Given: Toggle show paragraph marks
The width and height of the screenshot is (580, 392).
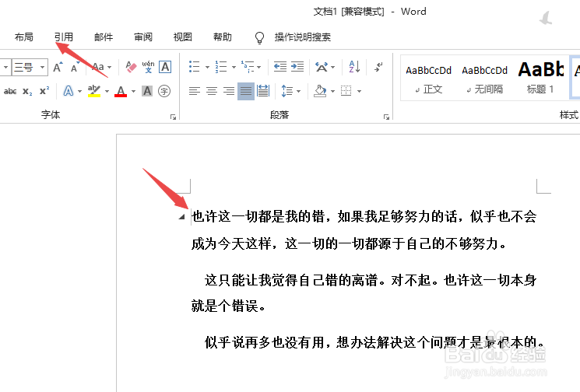Looking at the screenshot, I should pyautogui.click(x=378, y=67).
